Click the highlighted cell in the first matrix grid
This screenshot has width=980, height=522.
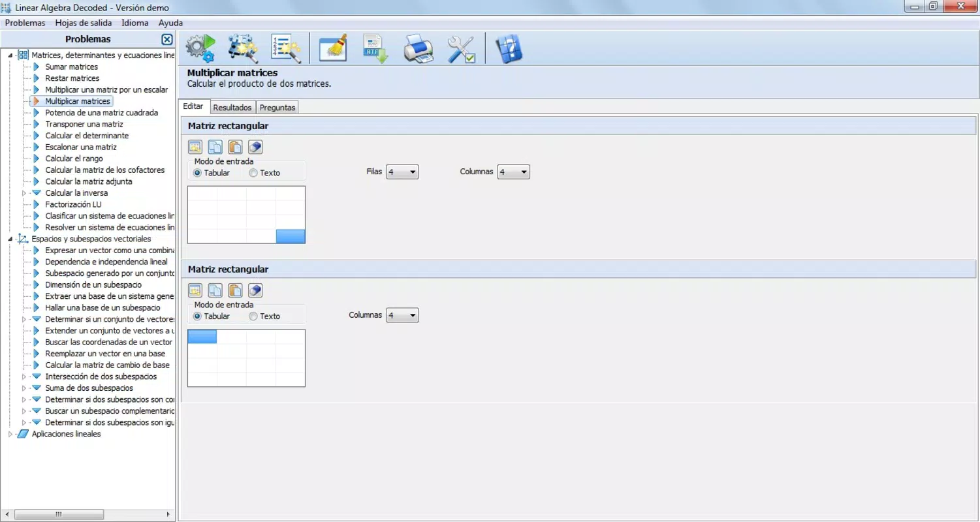tap(291, 236)
